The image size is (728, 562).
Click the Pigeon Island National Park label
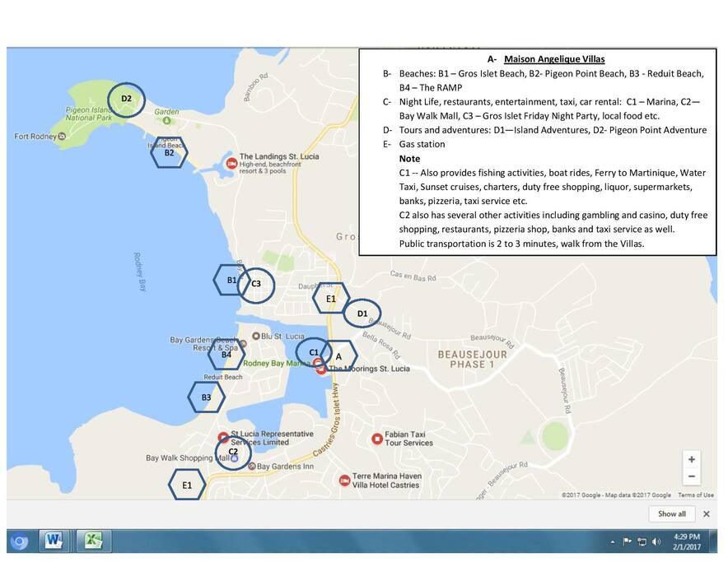(89, 114)
